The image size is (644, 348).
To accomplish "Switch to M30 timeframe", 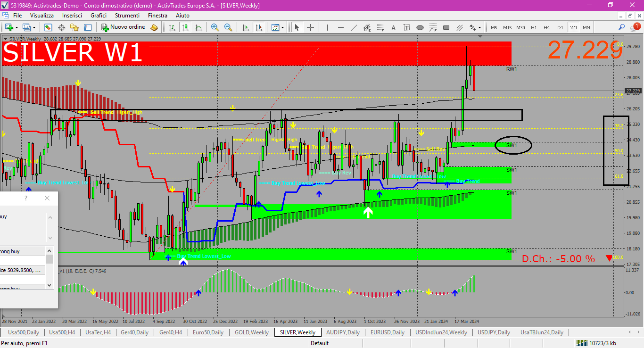I will [520, 27].
